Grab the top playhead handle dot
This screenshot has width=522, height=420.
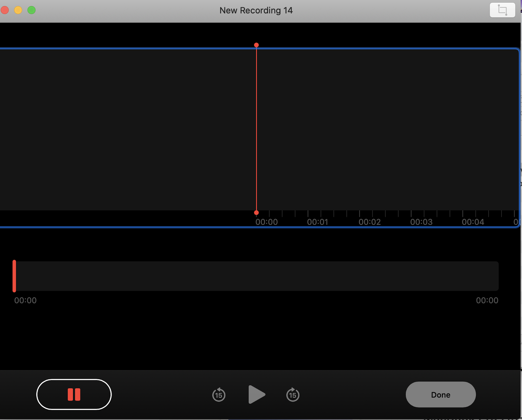256,45
